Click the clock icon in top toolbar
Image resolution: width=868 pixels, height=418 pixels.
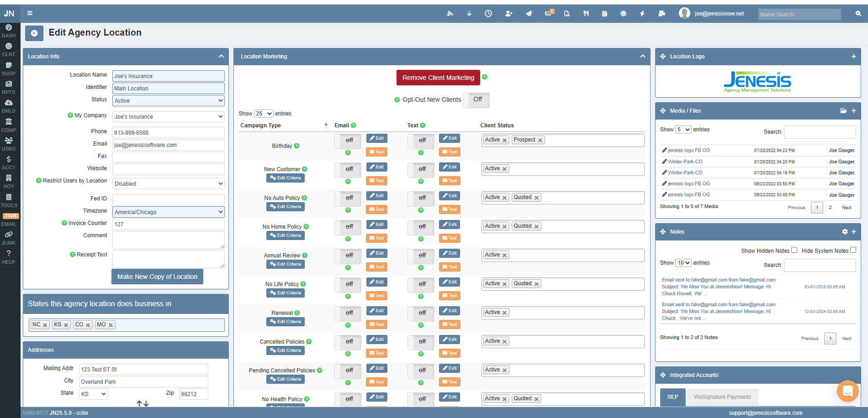488,14
